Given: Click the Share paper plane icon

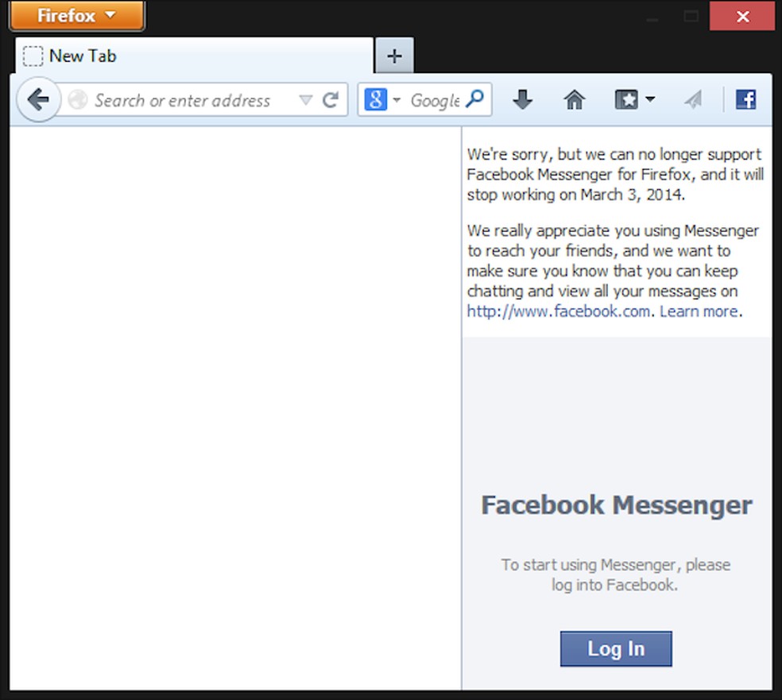Looking at the screenshot, I should point(692,99).
